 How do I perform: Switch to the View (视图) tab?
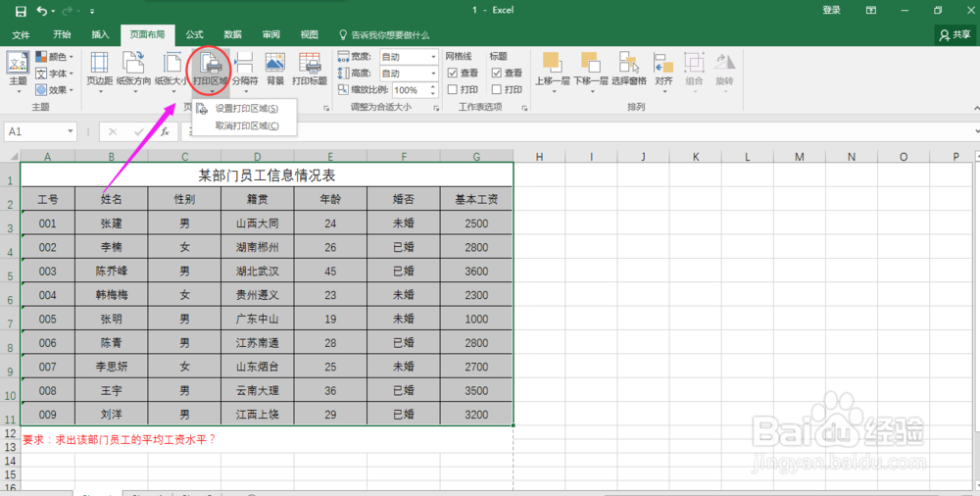point(309,35)
